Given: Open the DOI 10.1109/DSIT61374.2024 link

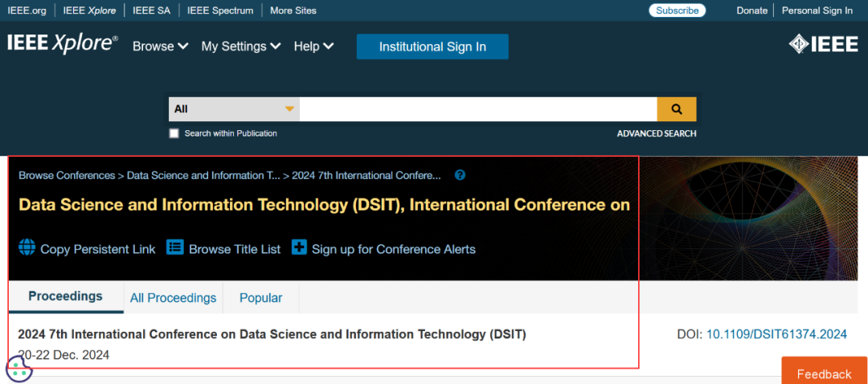Looking at the screenshot, I should [x=776, y=334].
